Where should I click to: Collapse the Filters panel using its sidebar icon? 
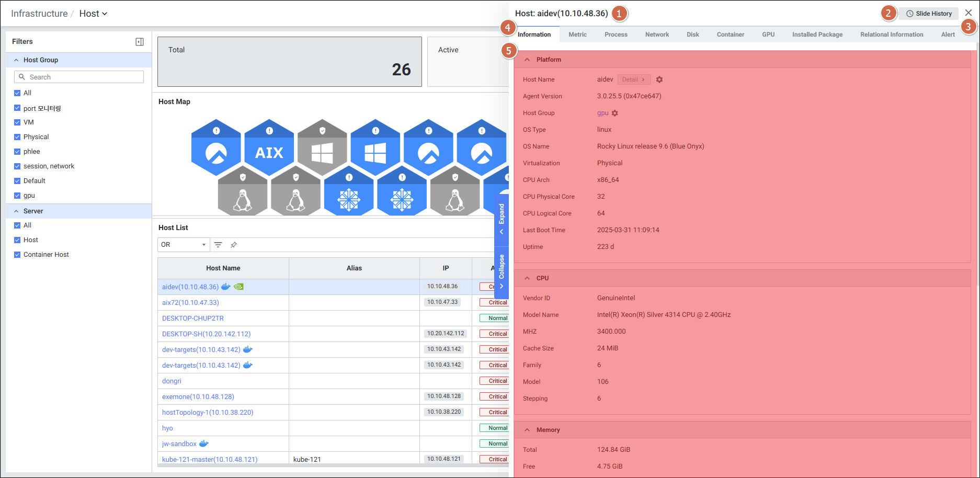pyautogui.click(x=140, y=42)
